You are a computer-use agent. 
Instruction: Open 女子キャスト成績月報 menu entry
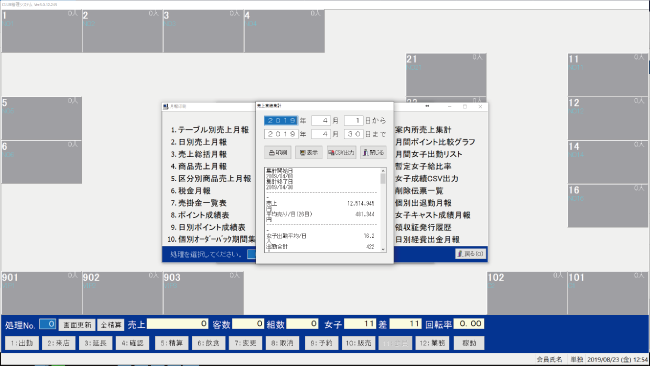[x=432, y=215]
